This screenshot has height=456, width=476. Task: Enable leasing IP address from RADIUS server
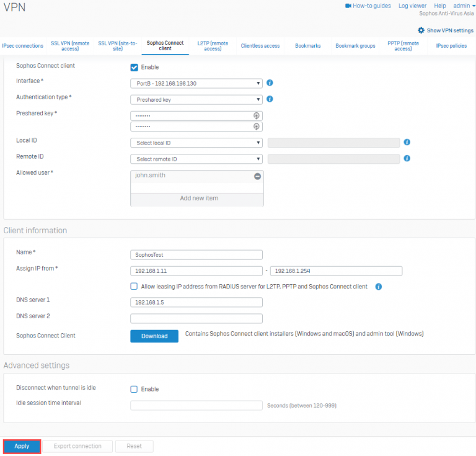[x=134, y=287]
